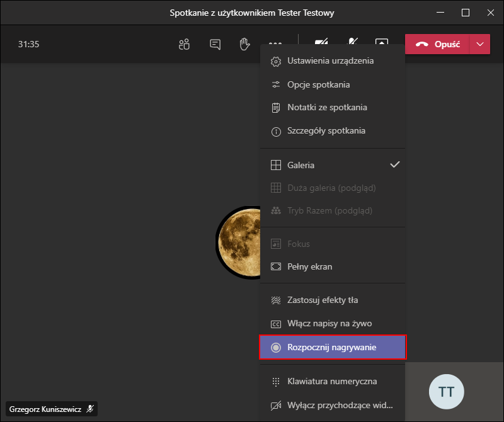The width and height of the screenshot is (504, 422).
Task: Select the Galeria view
Action: click(x=333, y=165)
